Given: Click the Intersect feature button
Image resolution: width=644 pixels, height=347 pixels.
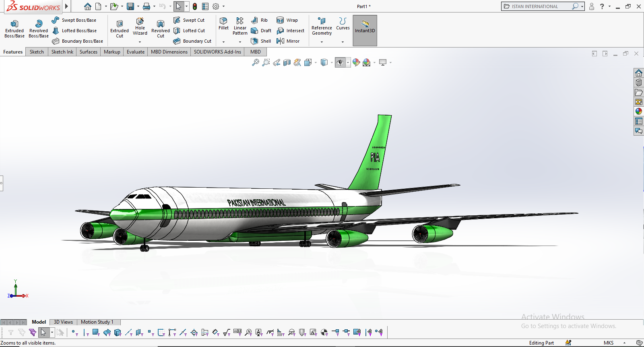Looking at the screenshot, I should [290, 31].
